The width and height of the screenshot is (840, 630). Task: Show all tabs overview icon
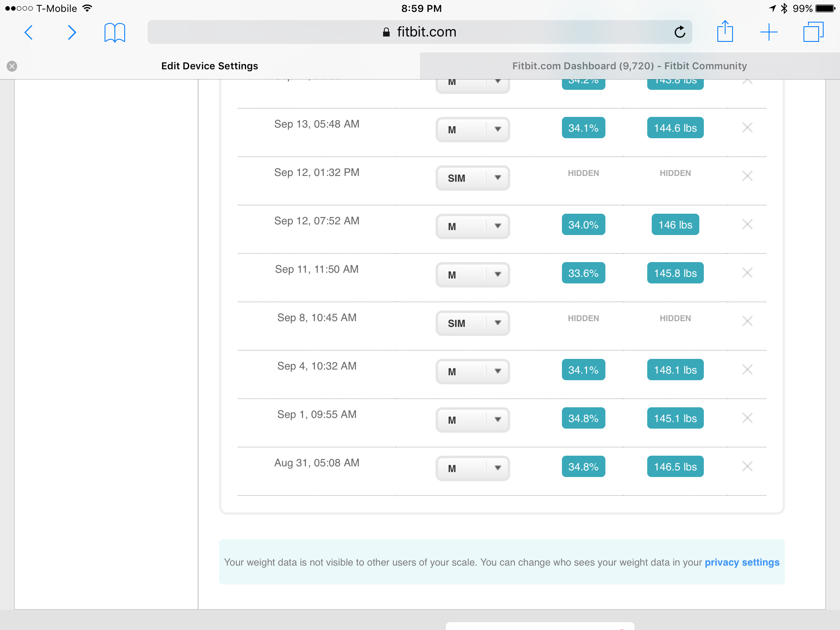click(x=813, y=32)
